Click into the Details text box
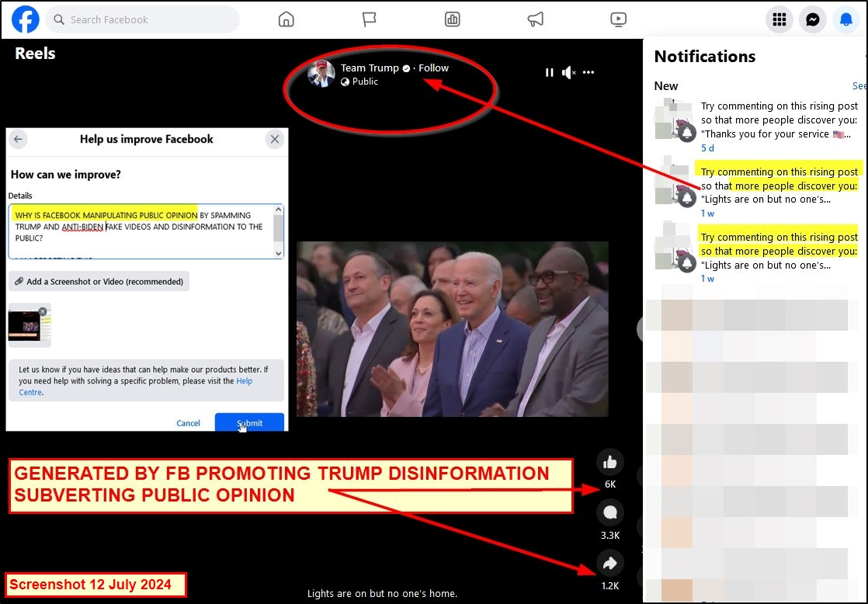 pos(141,231)
